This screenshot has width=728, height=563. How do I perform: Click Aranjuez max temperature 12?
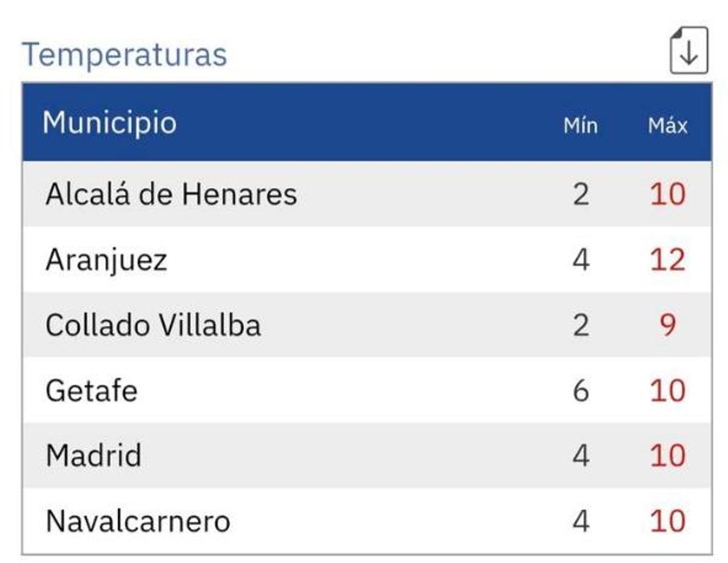coord(667,260)
